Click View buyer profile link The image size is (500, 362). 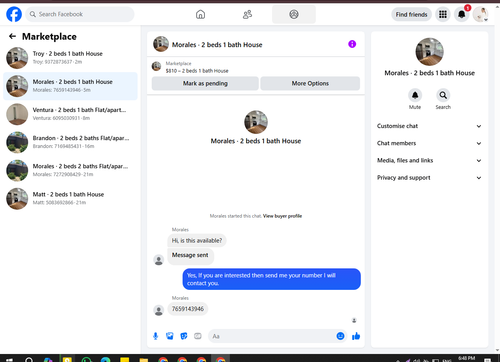[282, 216]
